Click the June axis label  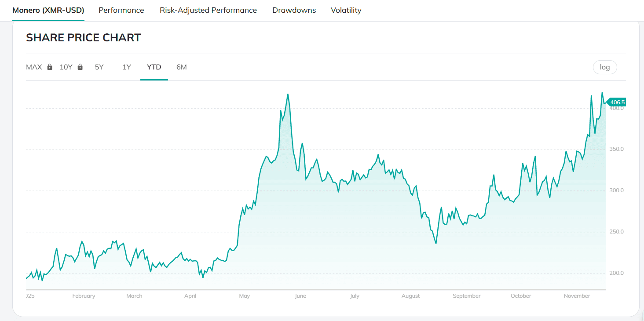tap(300, 295)
